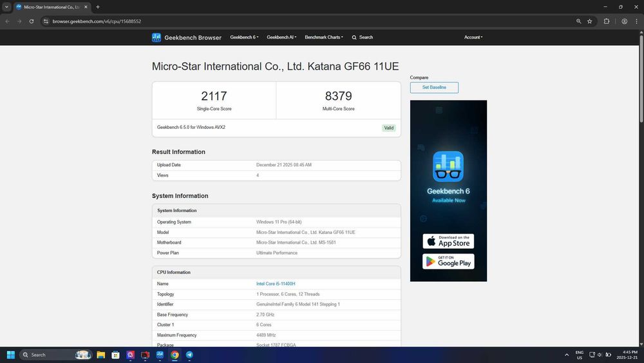644x363 pixels.
Task: Click the CPU Information table header
Action: (x=276, y=273)
